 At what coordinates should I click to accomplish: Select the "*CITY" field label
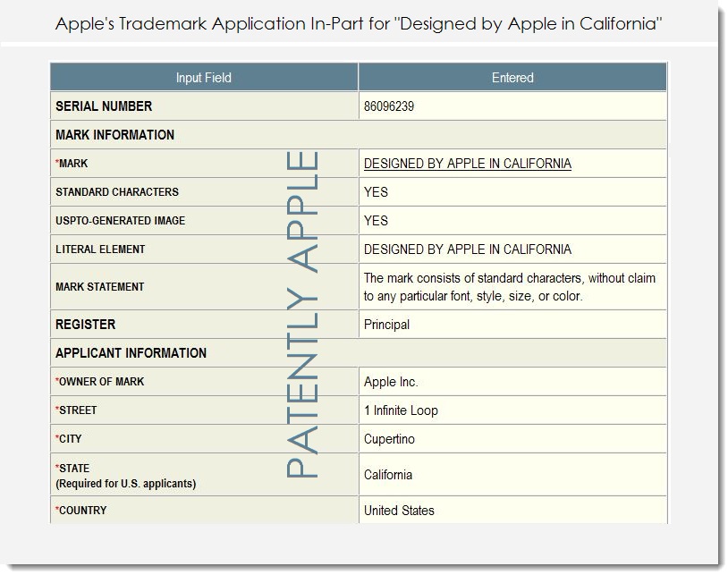[69, 438]
